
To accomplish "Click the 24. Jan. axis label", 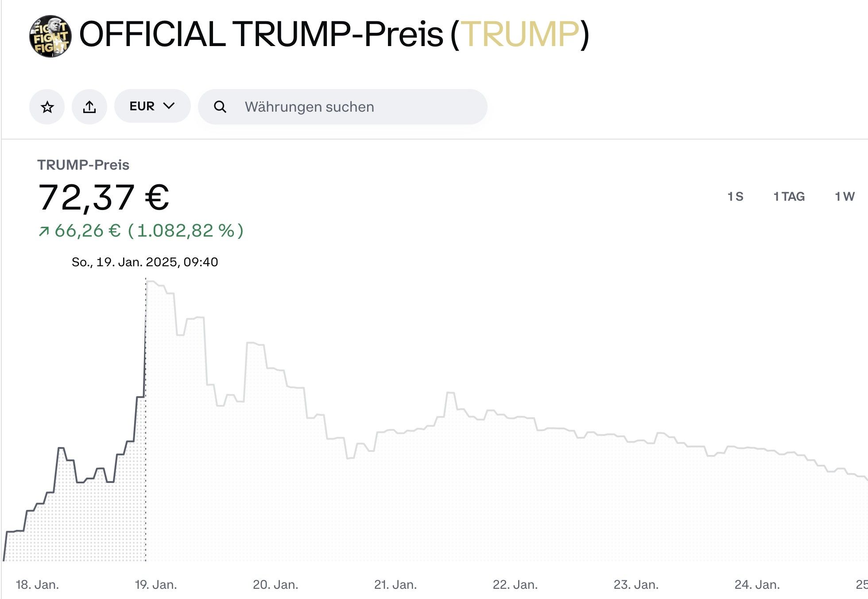I will point(757,585).
